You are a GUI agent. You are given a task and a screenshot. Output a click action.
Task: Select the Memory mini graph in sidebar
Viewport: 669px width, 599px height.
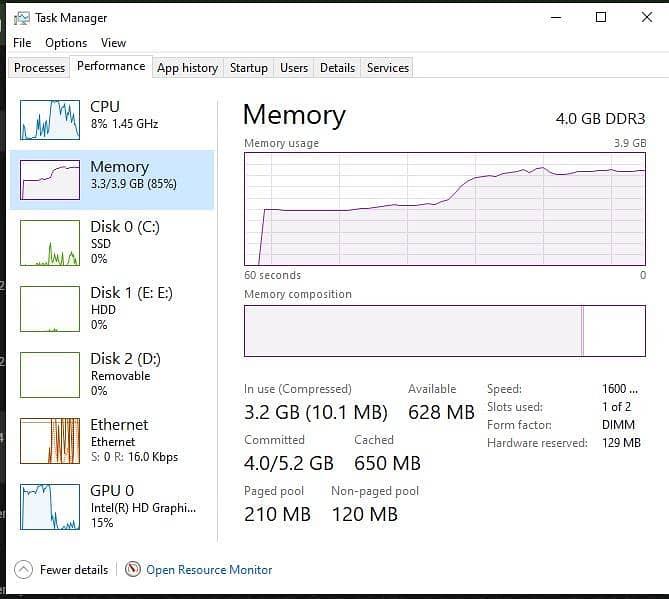[50, 180]
